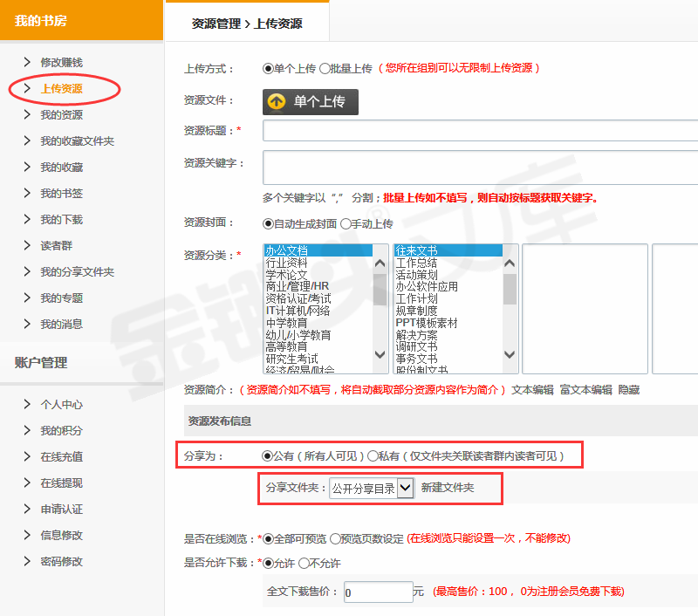This screenshot has height=616, width=698.
Task: Select PPT模板素材 in the subcategory list
Action: (x=426, y=323)
